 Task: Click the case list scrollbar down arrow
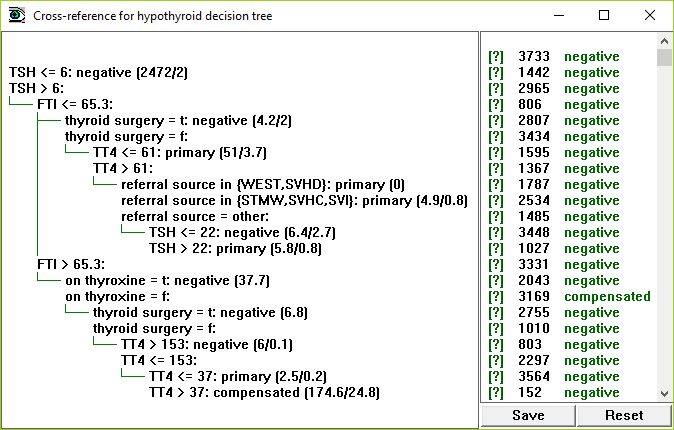[664, 393]
